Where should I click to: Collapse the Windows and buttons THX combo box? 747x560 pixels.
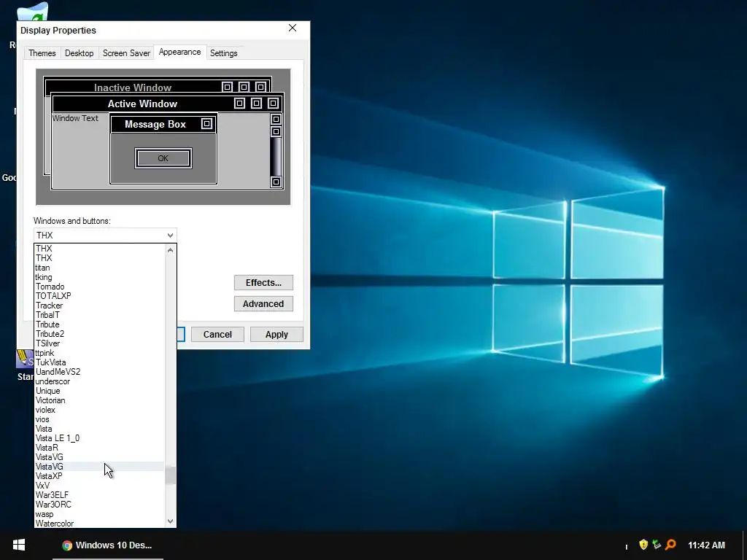[x=105, y=236]
